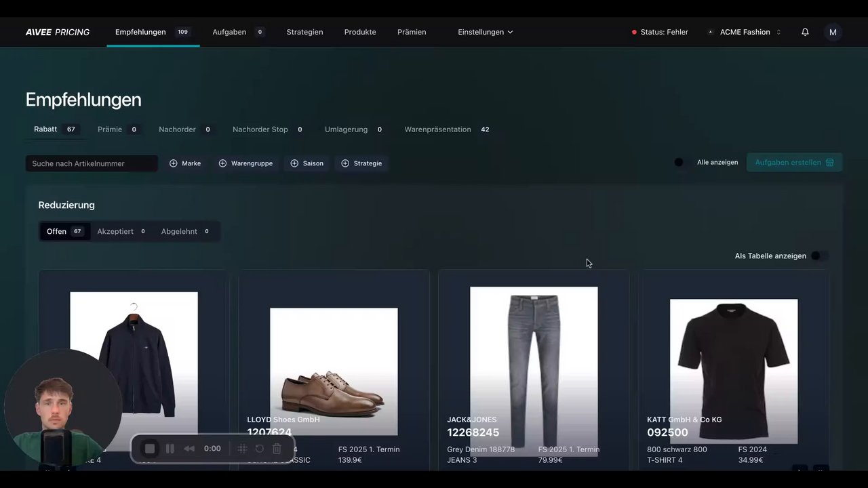
Task: Show Akzeptiert reductions
Action: 122,231
